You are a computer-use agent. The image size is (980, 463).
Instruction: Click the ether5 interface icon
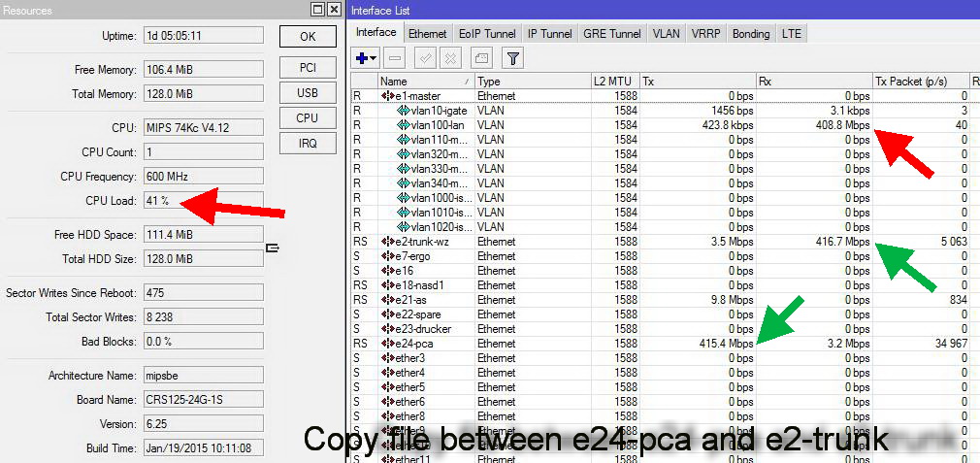tap(387, 387)
